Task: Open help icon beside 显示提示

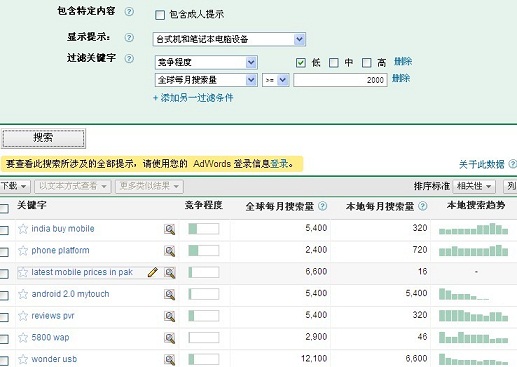Action: coord(129,37)
